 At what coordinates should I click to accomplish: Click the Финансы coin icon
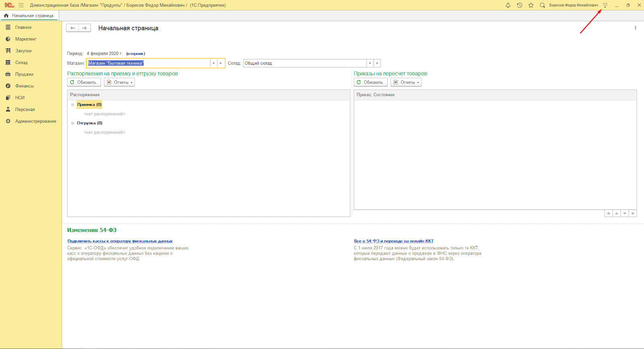(x=8, y=86)
